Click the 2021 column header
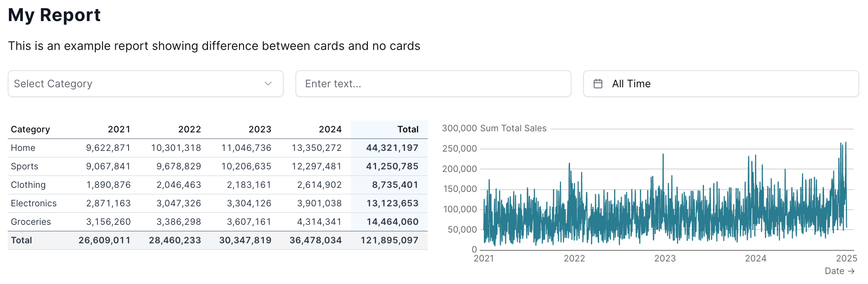The height and width of the screenshot is (284, 868). pos(119,129)
